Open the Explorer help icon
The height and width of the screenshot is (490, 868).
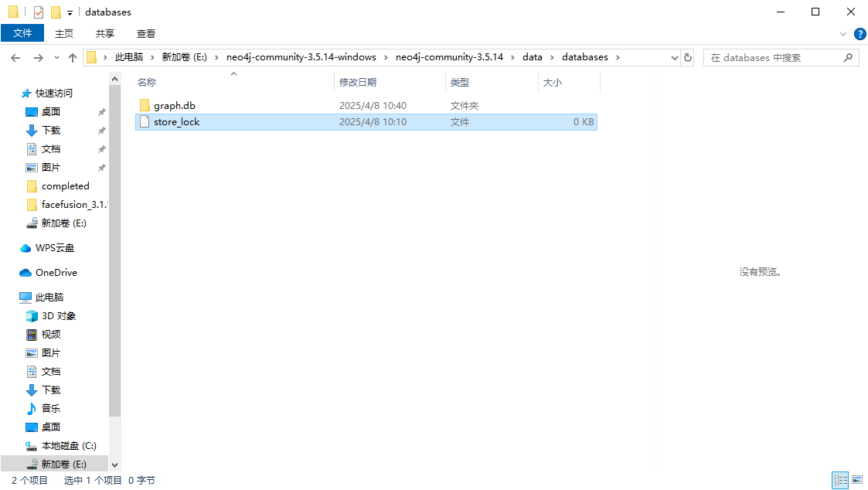(859, 34)
